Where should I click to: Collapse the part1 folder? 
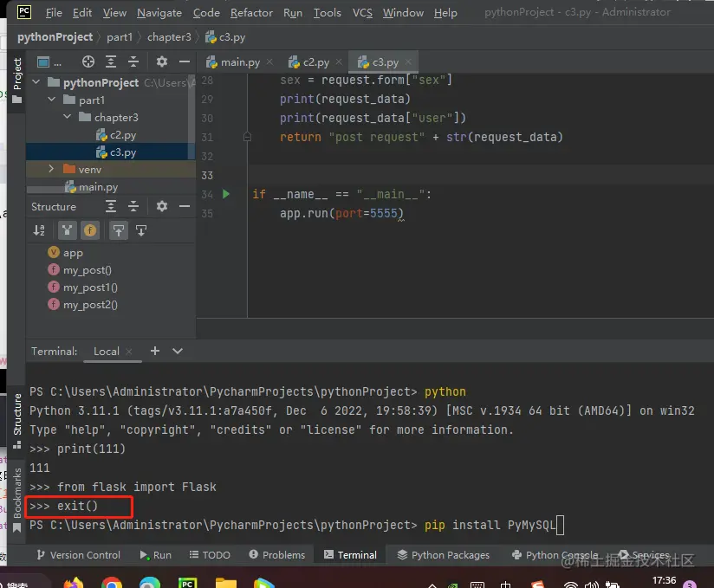pos(52,100)
